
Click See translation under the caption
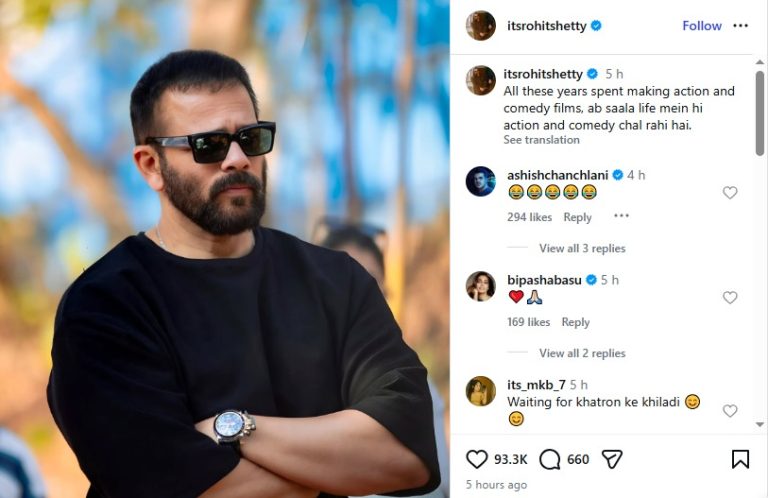point(541,140)
